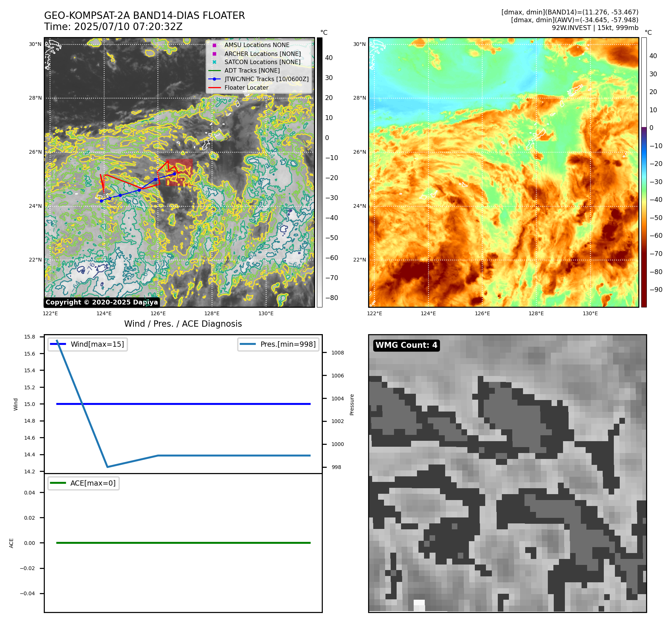Click the 1008 tick on the Pressure axis
The image size is (672, 626).
338,353
